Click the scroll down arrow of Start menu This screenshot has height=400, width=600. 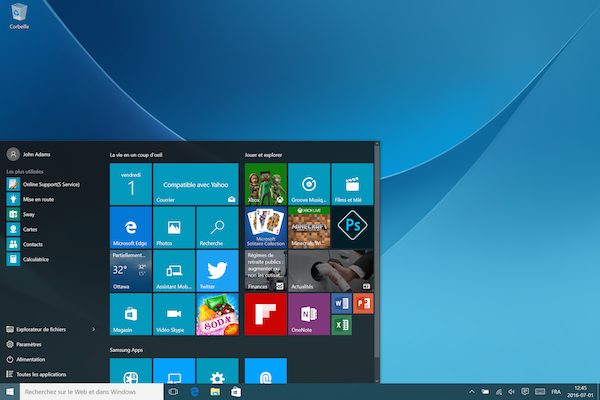click(x=377, y=380)
